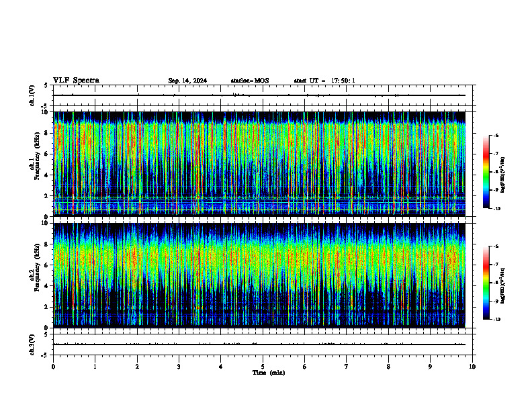Viewport: 532px width, 411px height.
Task: Click the "Time (min)" axis label
Action: pyautogui.click(x=269, y=373)
